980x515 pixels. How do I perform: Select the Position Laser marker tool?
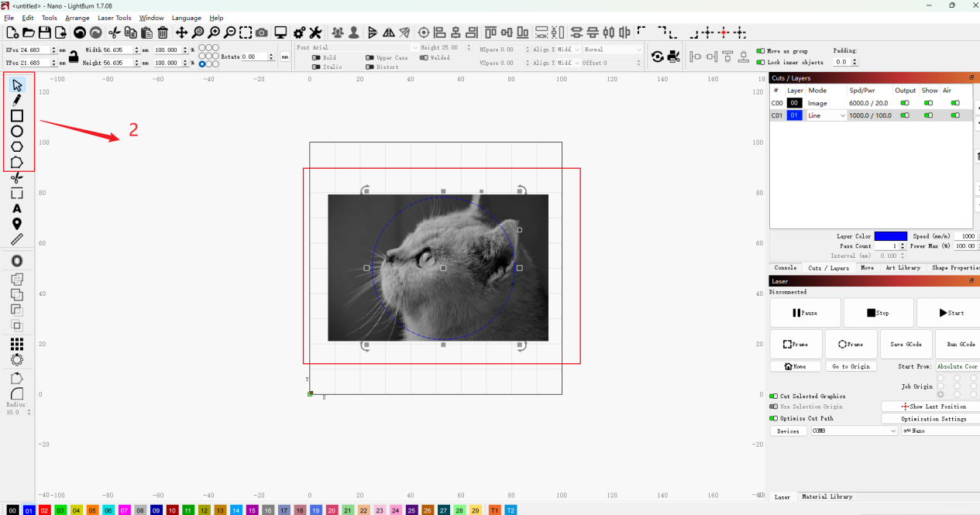pos(16,224)
